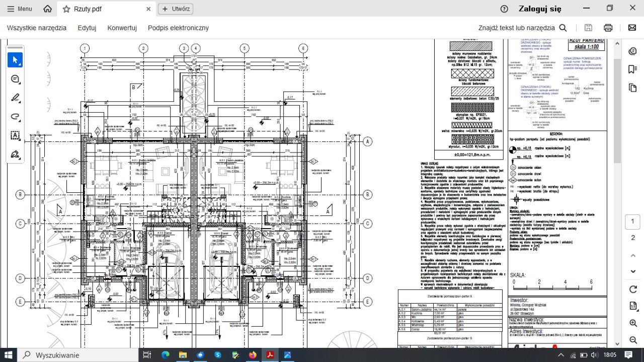
Task: Toggle the right-side comments panel
Action: (633, 51)
